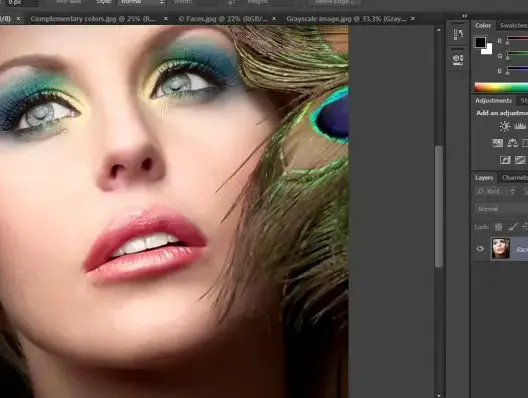Toggle lock transparent pixels
528x398 pixels.
tap(498, 227)
